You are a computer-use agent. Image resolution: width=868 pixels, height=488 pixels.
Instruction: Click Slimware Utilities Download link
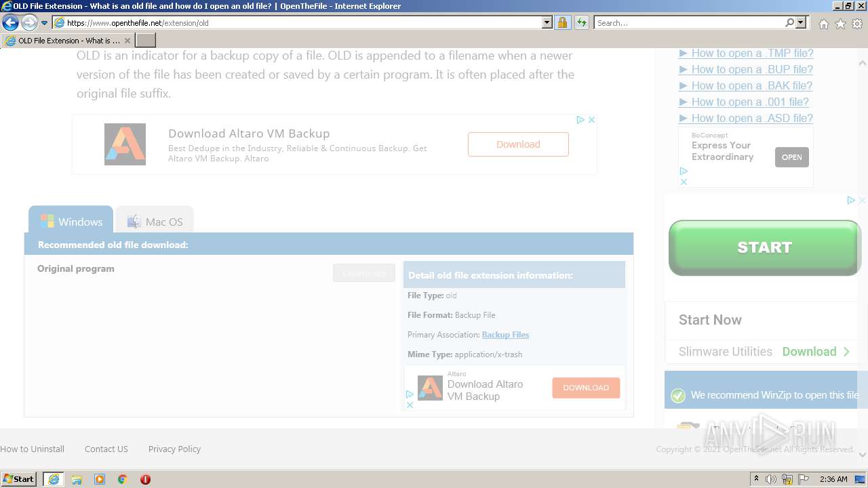[x=809, y=352]
